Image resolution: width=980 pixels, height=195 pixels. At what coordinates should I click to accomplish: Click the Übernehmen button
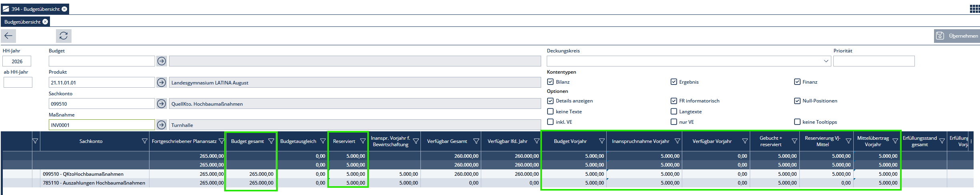957,36
